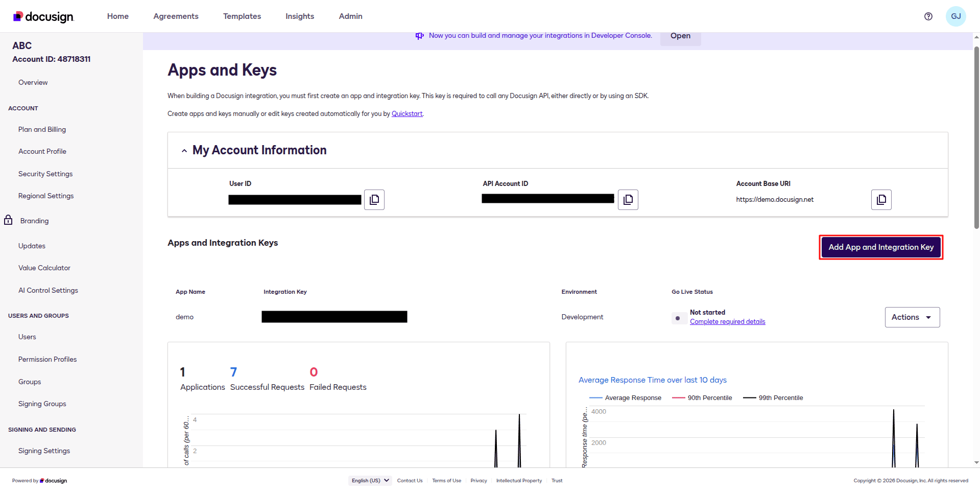Click the Docusign logo
This screenshot has width=980, height=493.
[43, 16]
